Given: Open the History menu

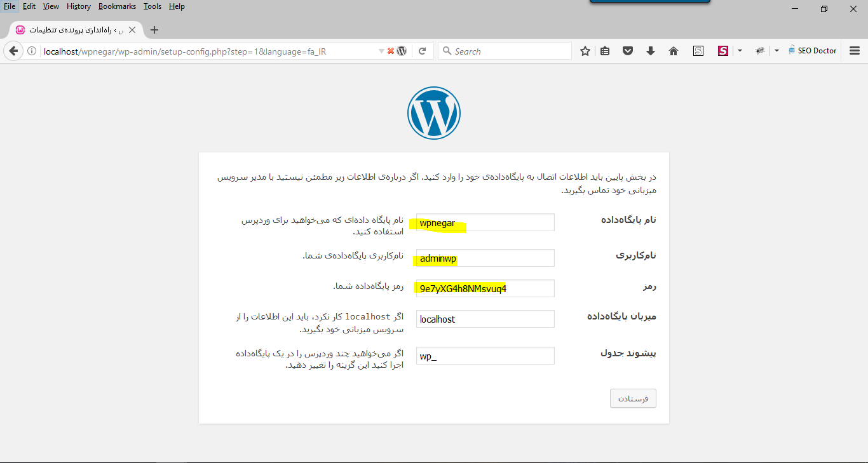Looking at the screenshot, I should (x=79, y=6).
